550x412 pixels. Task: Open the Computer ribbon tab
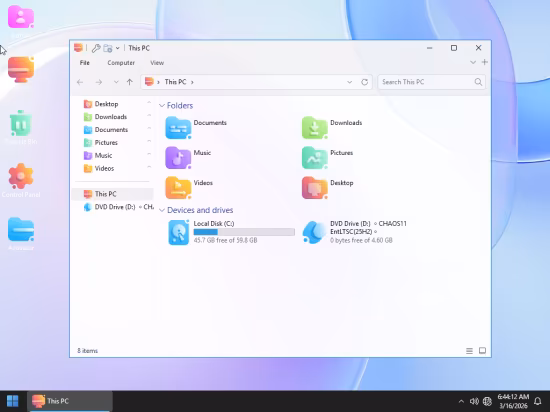(121, 63)
